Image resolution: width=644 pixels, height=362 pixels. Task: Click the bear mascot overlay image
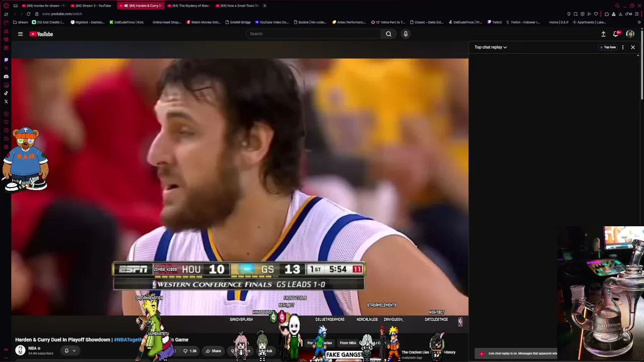[25, 159]
